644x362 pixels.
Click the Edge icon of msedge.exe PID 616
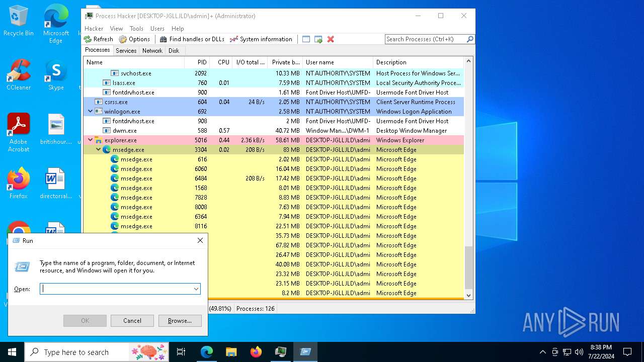(115, 159)
